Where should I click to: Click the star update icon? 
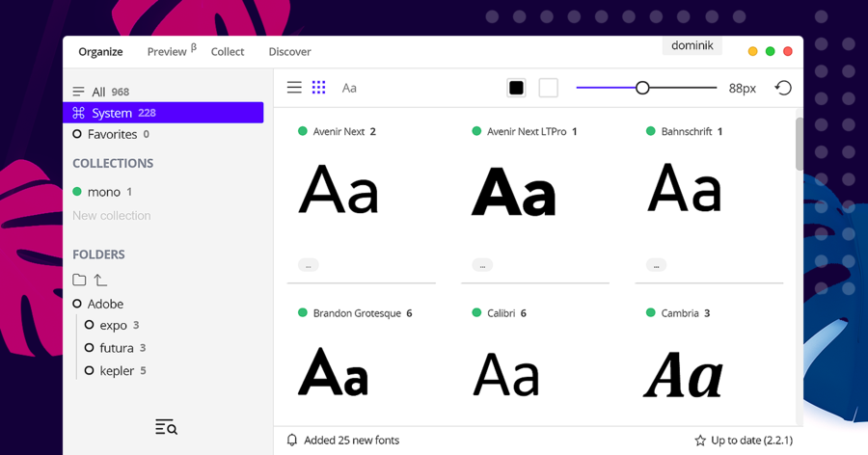[700, 440]
